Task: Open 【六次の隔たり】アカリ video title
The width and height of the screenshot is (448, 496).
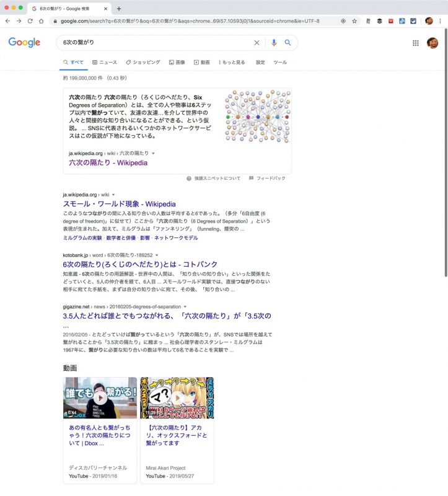Action: 177,435
